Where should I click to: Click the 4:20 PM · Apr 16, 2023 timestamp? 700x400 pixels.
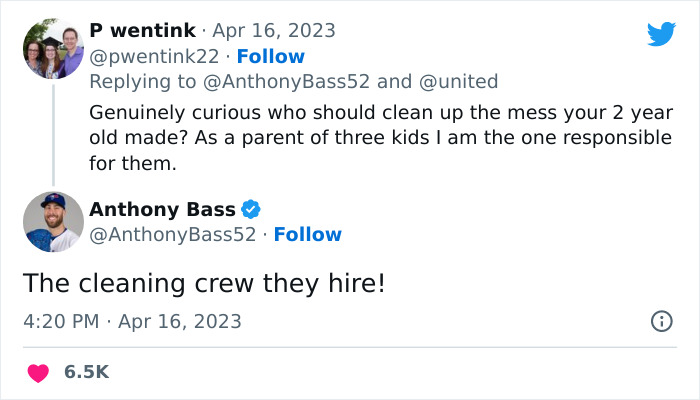click(x=133, y=322)
